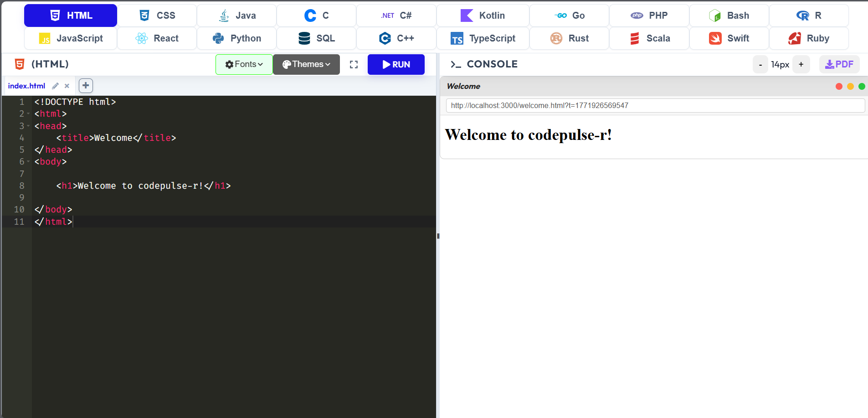Click the green status dot in console
Image resolution: width=868 pixels, height=418 pixels.
coord(862,86)
